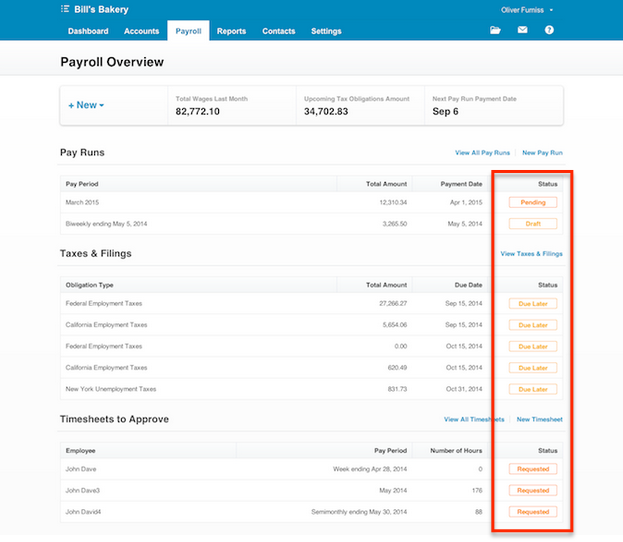The height and width of the screenshot is (542, 623).
Task: Click Requested status for John Dave3
Action: tap(533, 490)
